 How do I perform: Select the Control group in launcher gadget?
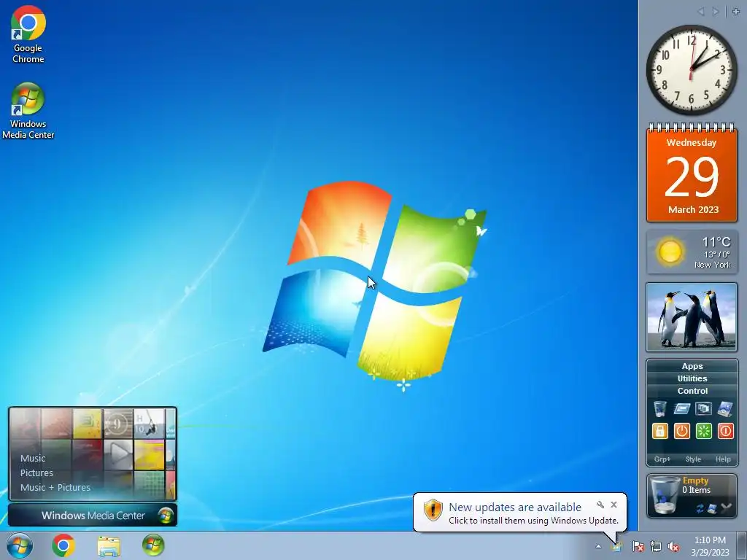(692, 391)
